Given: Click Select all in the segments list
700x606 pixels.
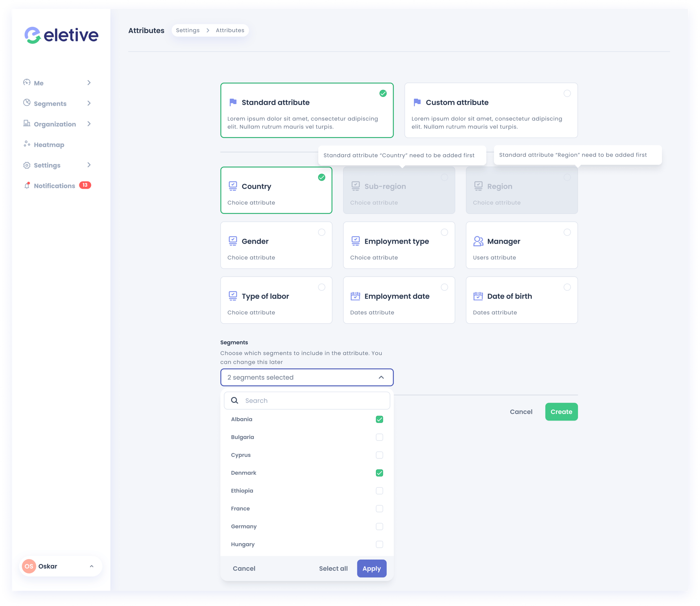Looking at the screenshot, I should point(333,568).
